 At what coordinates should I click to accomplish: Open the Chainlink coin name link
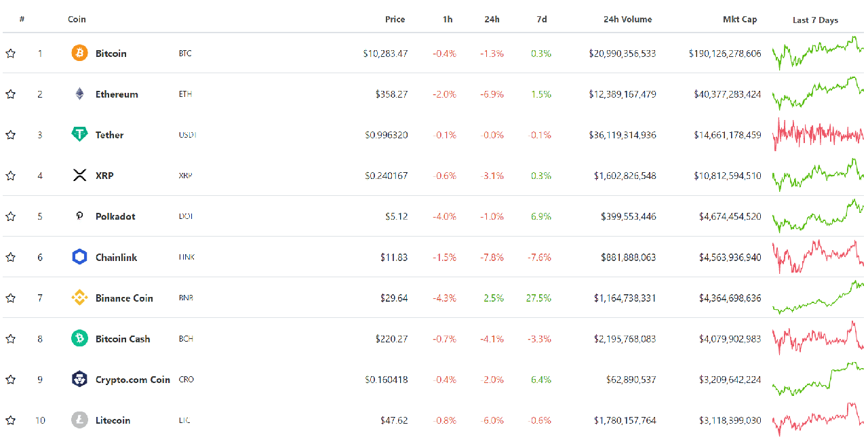click(x=116, y=257)
